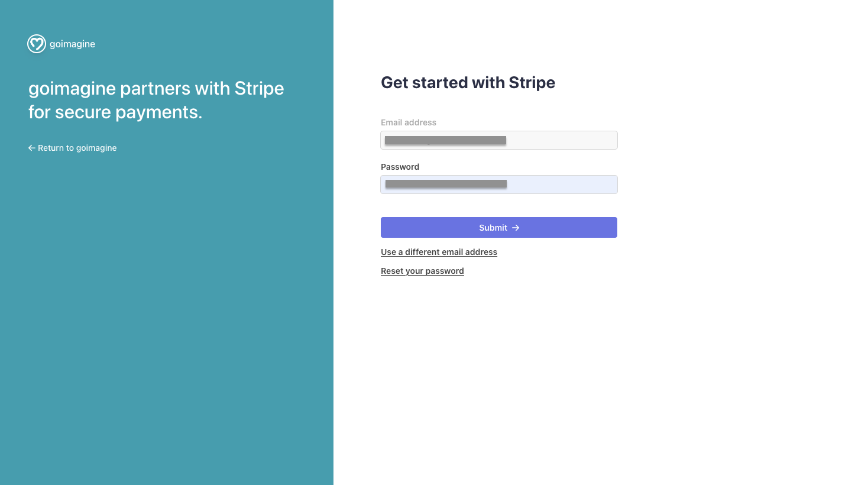Click the goimagine heart logo icon
Image resolution: width=868 pixels, height=485 pixels.
(x=37, y=44)
